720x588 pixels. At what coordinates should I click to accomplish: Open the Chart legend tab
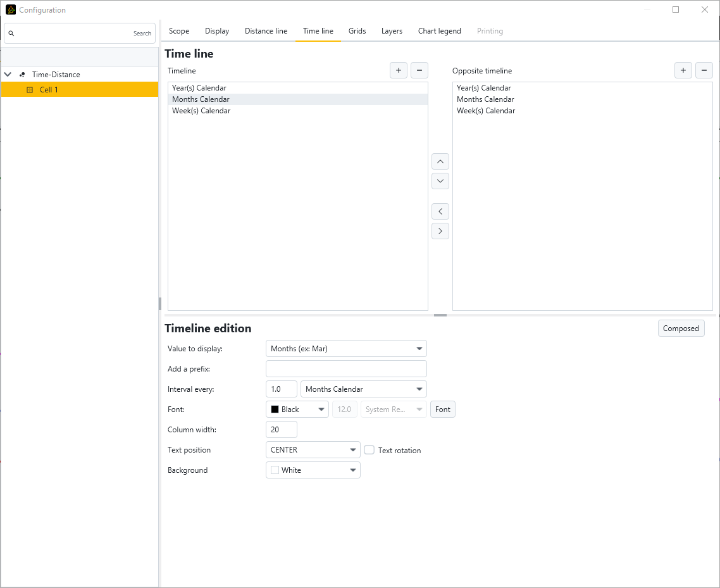[439, 31]
